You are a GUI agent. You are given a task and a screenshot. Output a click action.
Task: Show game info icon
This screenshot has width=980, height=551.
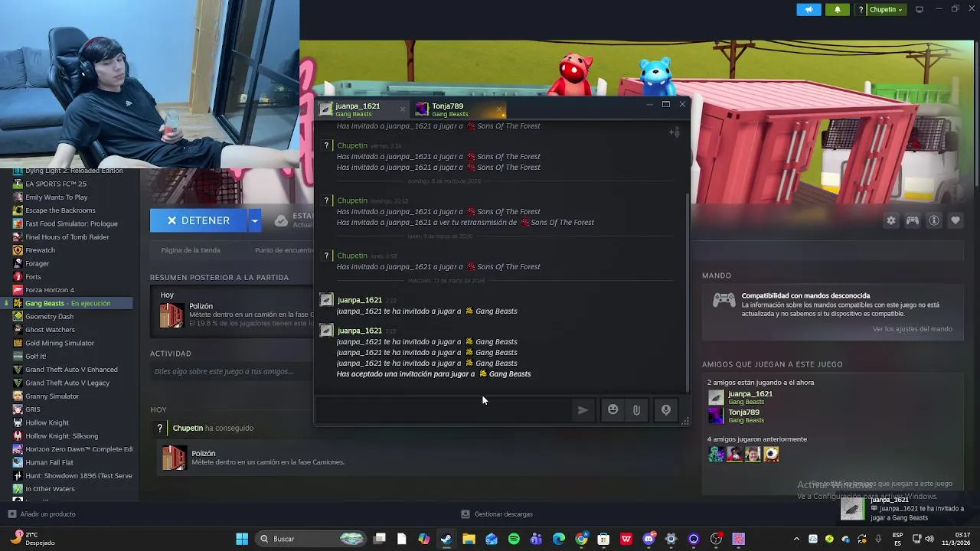pyautogui.click(x=934, y=220)
